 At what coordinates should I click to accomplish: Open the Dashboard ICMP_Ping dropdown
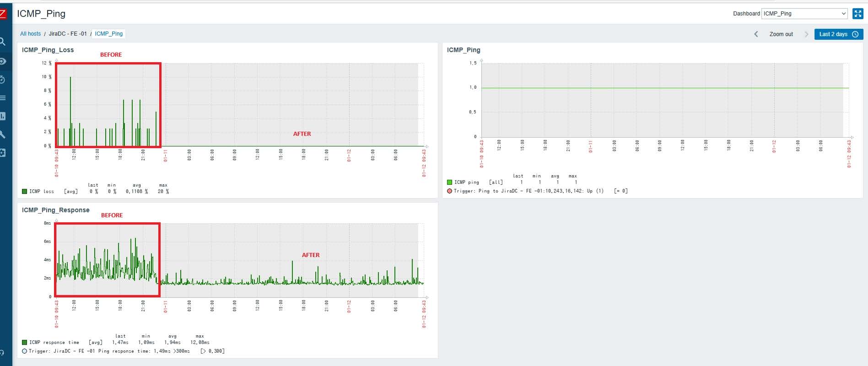click(x=804, y=14)
